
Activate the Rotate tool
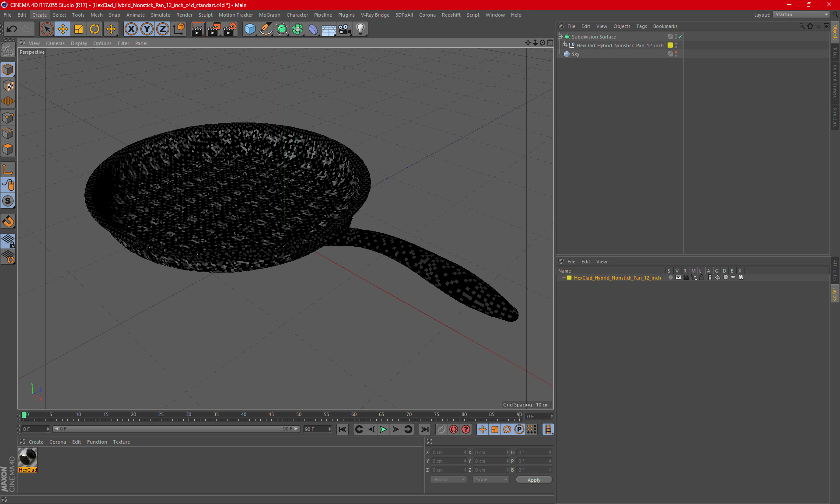[x=94, y=29]
